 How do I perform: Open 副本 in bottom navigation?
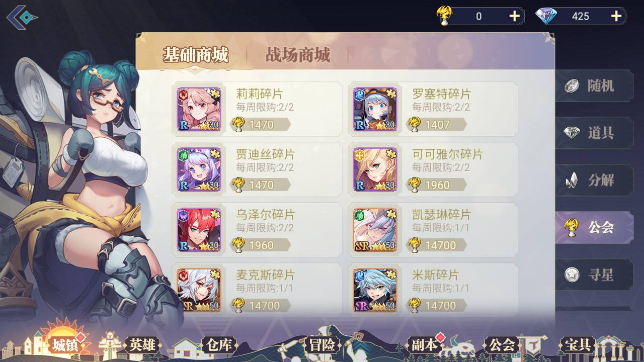pyautogui.click(x=424, y=345)
